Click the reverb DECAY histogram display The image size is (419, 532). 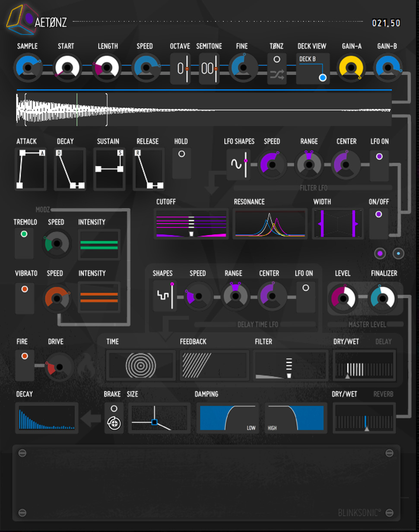pyautogui.click(x=46, y=418)
